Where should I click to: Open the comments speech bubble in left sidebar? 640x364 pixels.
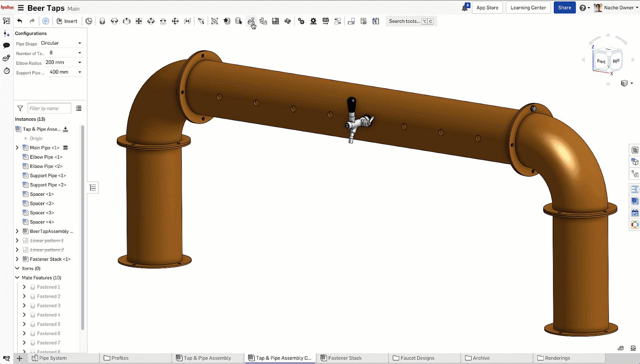(6, 46)
